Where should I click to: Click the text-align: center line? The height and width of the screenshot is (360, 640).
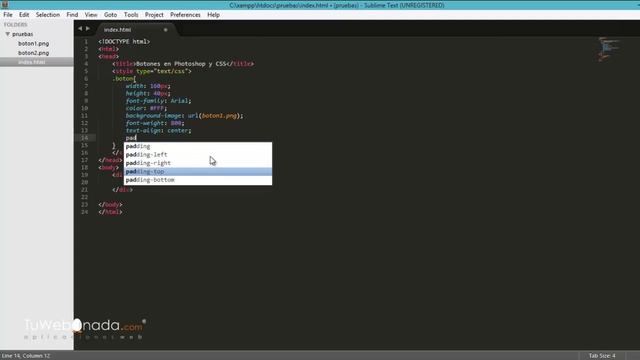pos(158,131)
